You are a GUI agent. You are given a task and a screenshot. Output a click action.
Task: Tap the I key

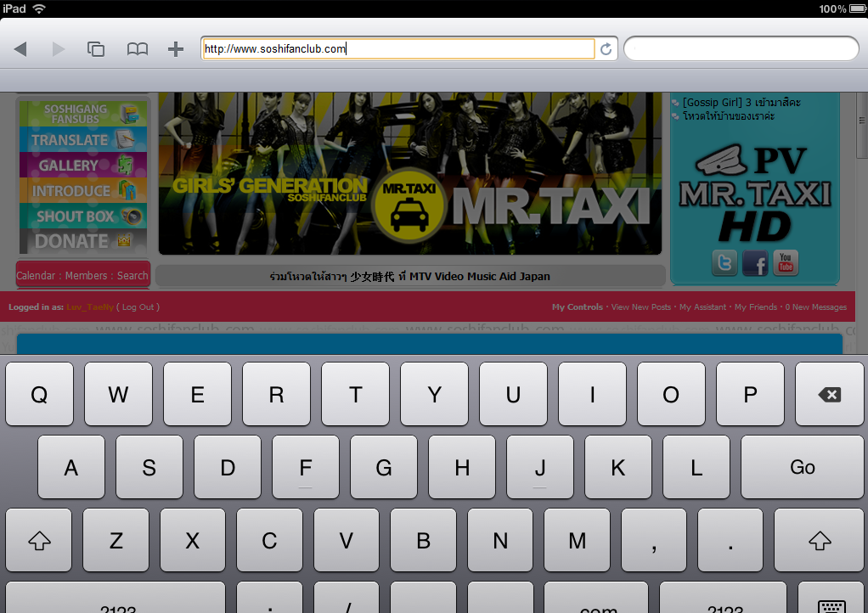pyautogui.click(x=592, y=394)
